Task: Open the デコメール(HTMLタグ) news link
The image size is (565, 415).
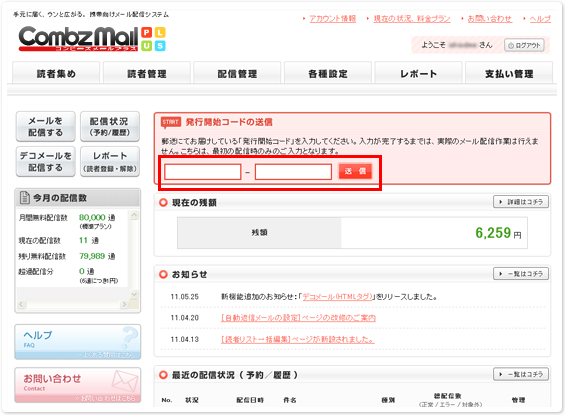Action: click(x=337, y=297)
